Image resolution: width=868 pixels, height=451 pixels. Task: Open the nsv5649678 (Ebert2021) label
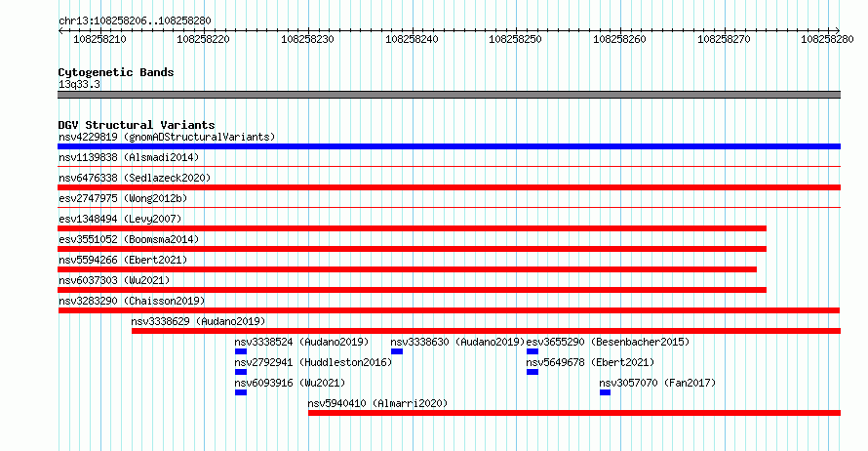(x=590, y=362)
